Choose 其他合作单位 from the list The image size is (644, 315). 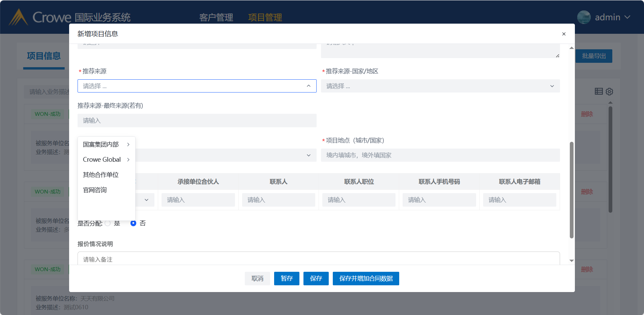click(x=101, y=175)
